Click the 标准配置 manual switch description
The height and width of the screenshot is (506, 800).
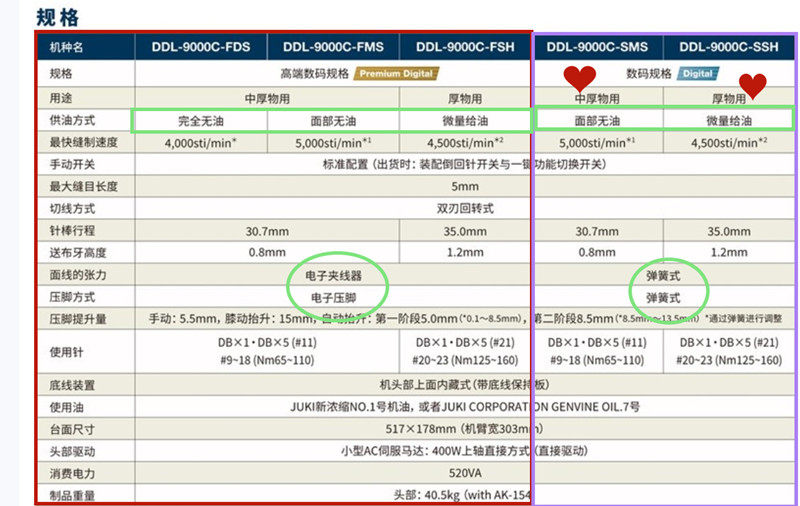click(x=464, y=164)
